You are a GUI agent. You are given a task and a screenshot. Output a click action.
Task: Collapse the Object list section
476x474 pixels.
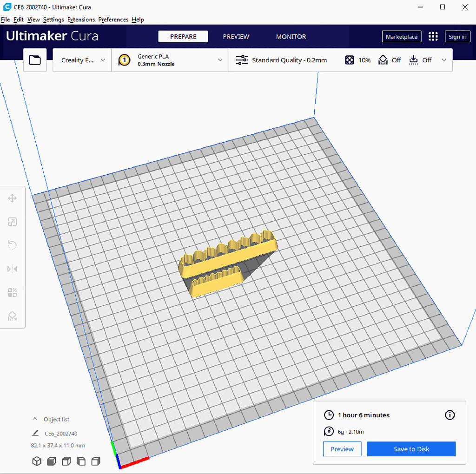[35, 419]
